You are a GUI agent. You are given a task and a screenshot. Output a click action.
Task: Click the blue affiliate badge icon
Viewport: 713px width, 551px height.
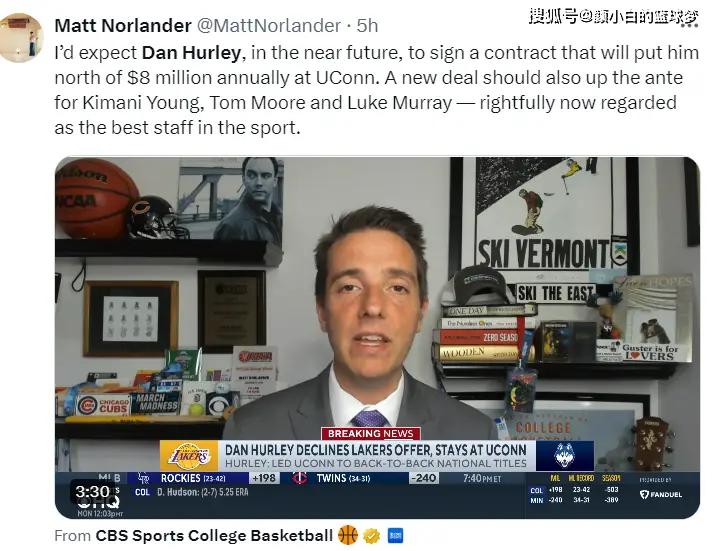pos(395,536)
